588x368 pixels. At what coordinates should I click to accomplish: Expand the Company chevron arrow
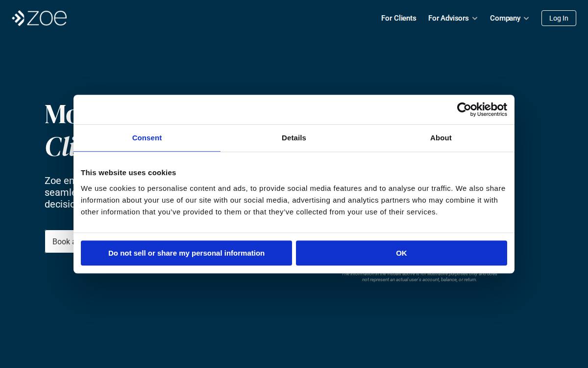(x=526, y=19)
